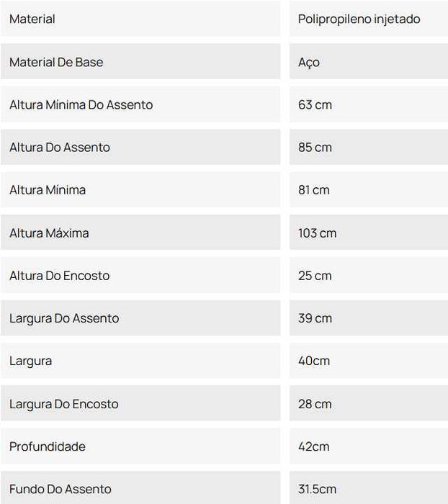Select the 31.5cm value
Viewport: 448px width, 504px height.
tap(317, 489)
